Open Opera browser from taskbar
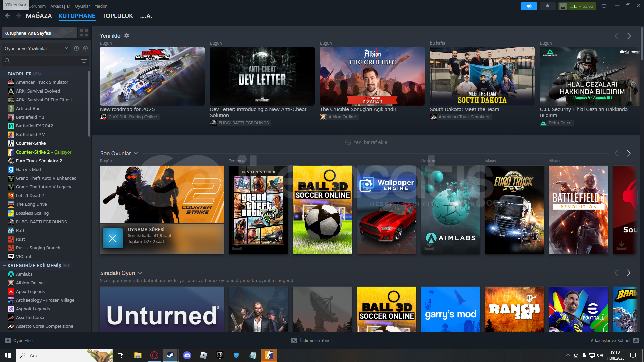 point(154,355)
